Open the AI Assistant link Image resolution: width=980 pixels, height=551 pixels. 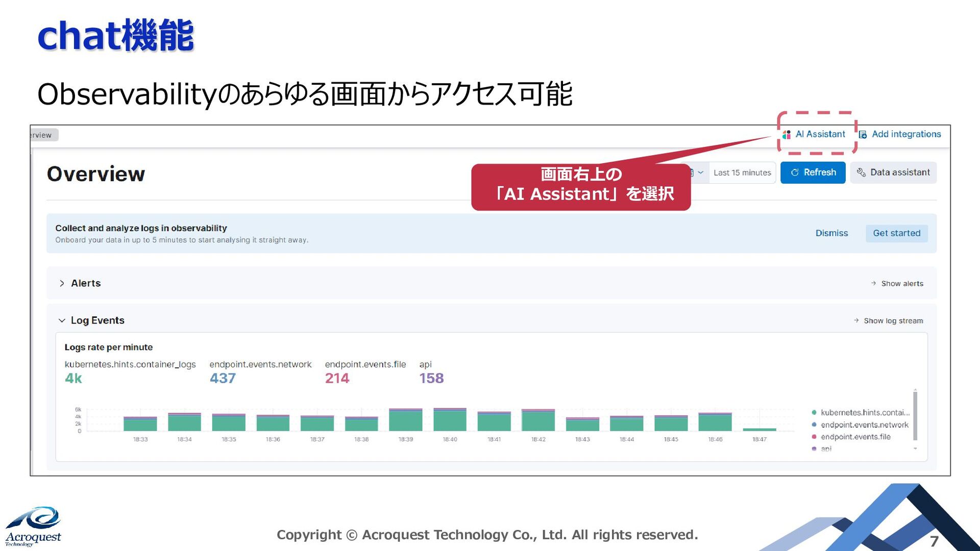click(x=820, y=134)
